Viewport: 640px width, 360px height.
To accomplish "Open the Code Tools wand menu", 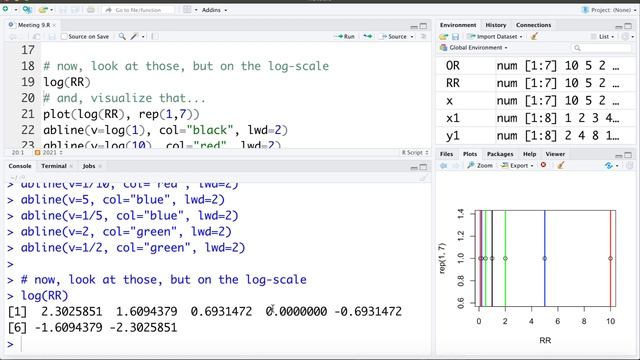I will tap(137, 37).
